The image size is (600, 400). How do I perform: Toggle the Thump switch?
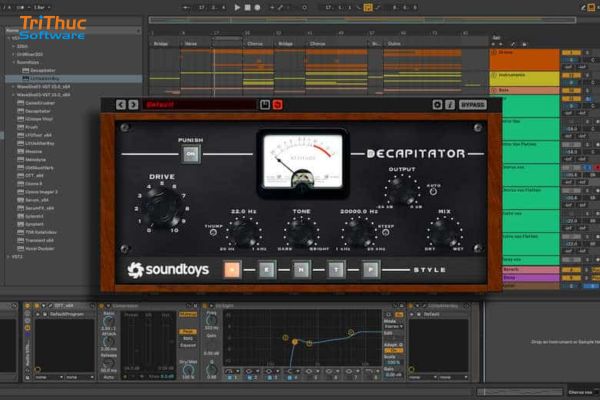(214, 232)
